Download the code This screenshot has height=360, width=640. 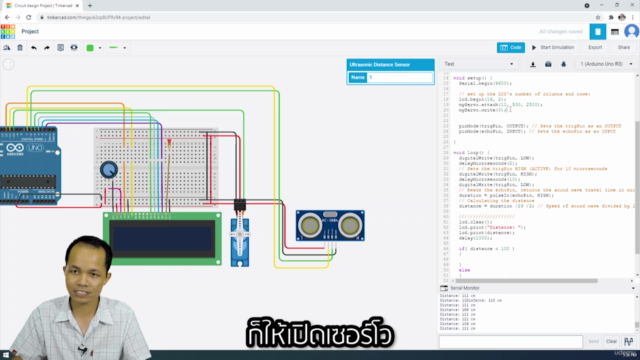[533, 64]
